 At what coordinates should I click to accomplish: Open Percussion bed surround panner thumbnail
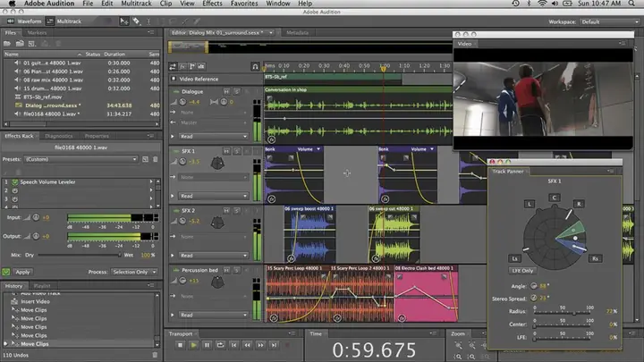coord(217,282)
